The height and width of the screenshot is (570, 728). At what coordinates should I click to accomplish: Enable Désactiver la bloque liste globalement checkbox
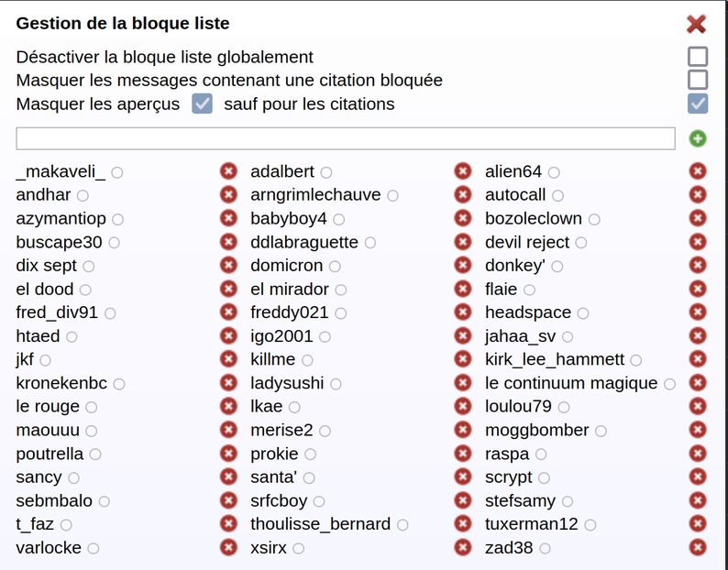click(698, 57)
